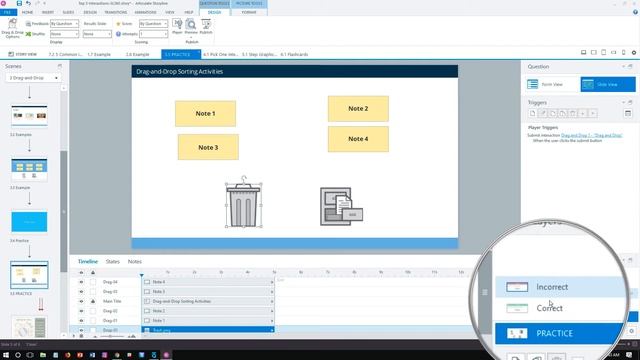Open the Story View tab
640x360 pixels.
click(x=23, y=54)
